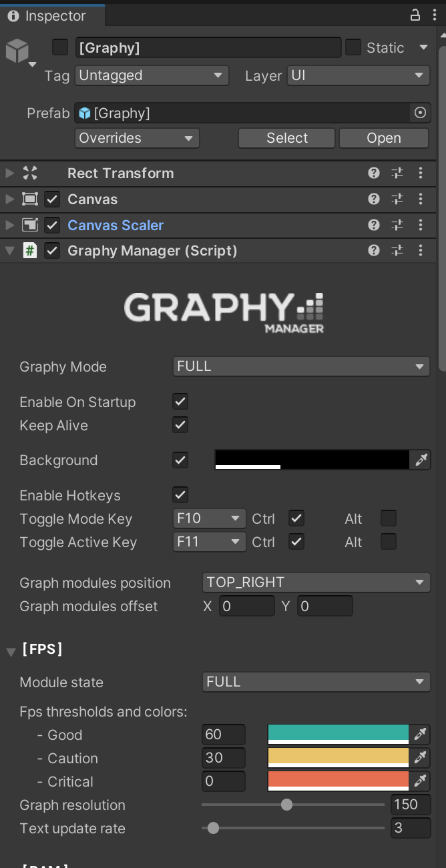Disable the Canvas component checkbox
Screen dimensions: 446x868
(52, 199)
